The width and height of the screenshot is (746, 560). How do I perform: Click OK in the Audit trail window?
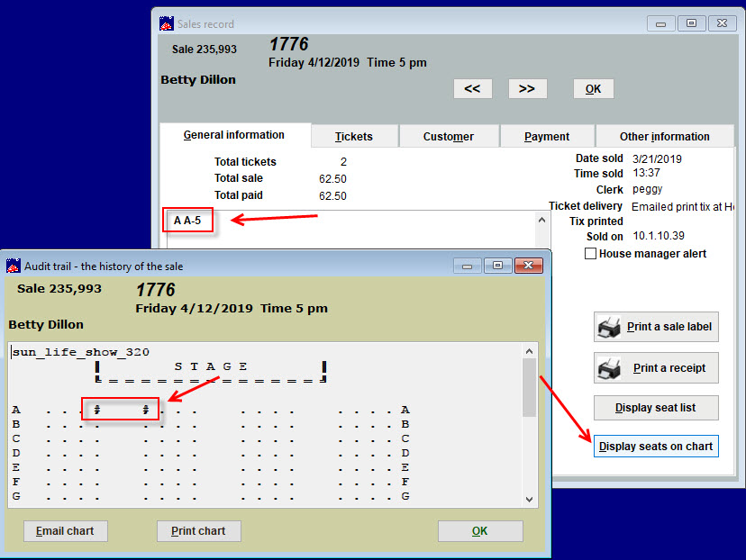coord(480,531)
